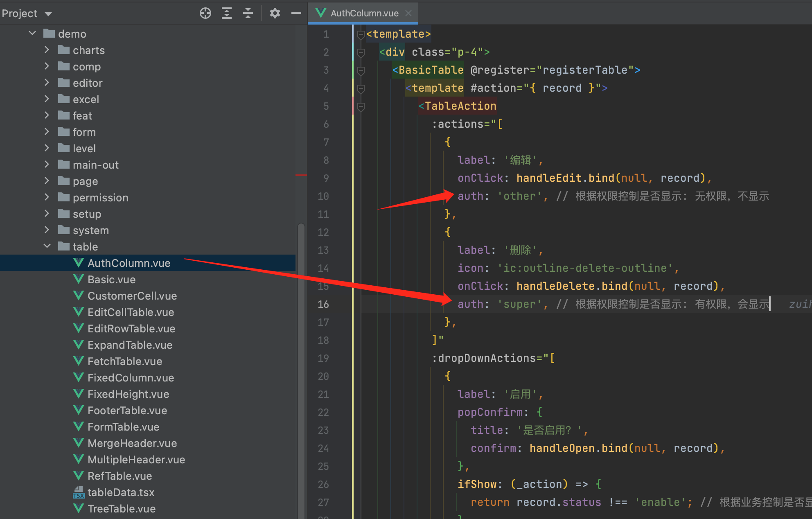
Task: Click the Vue logo on the AuthColumn.vue tab
Action: (321, 13)
